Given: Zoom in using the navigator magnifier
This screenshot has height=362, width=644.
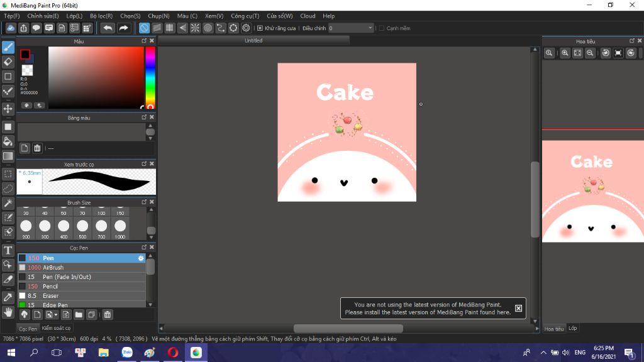Looking at the screenshot, I should [565, 53].
